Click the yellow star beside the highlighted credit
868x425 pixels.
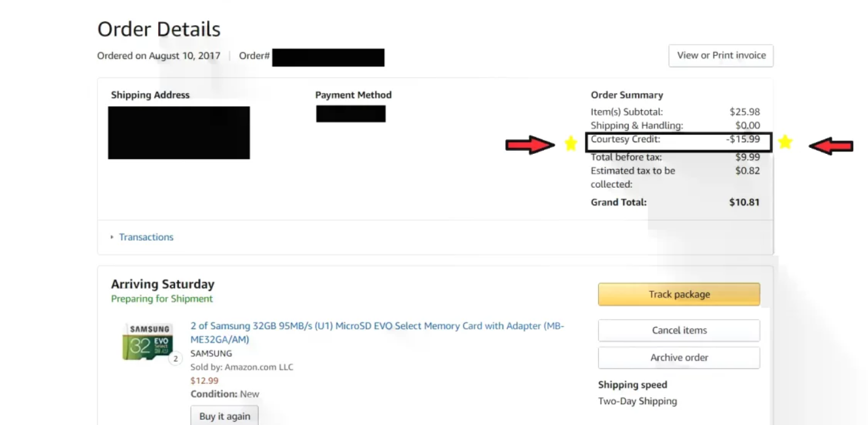[571, 143]
